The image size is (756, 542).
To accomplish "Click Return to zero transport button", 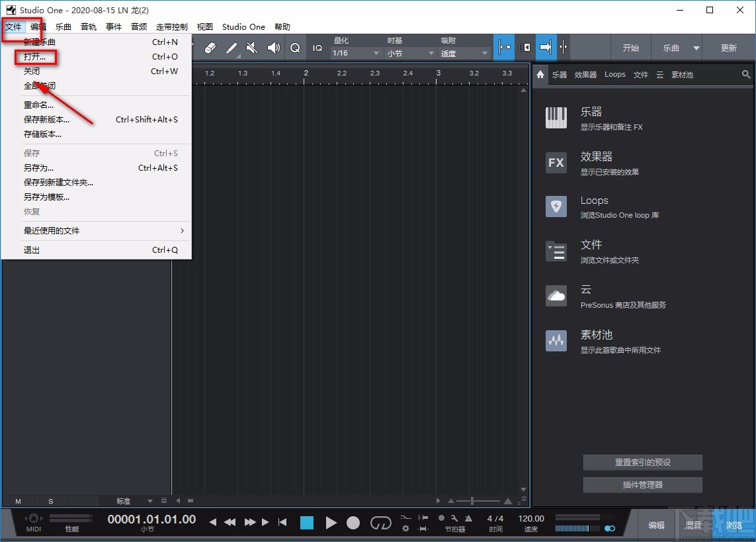I will pos(282,522).
